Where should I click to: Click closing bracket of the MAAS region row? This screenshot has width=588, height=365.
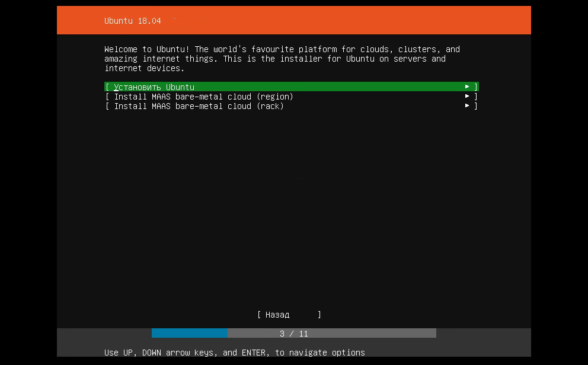pos(476,97)
